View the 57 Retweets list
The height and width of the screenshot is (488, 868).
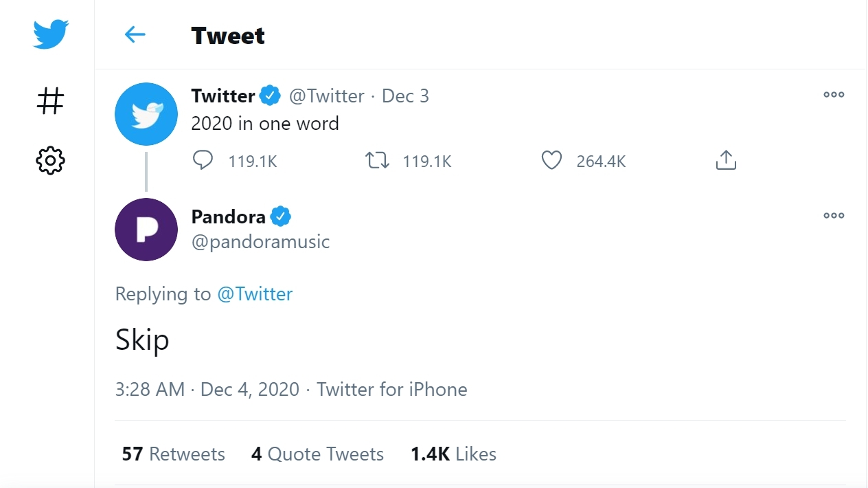click(x=173, y=454)
